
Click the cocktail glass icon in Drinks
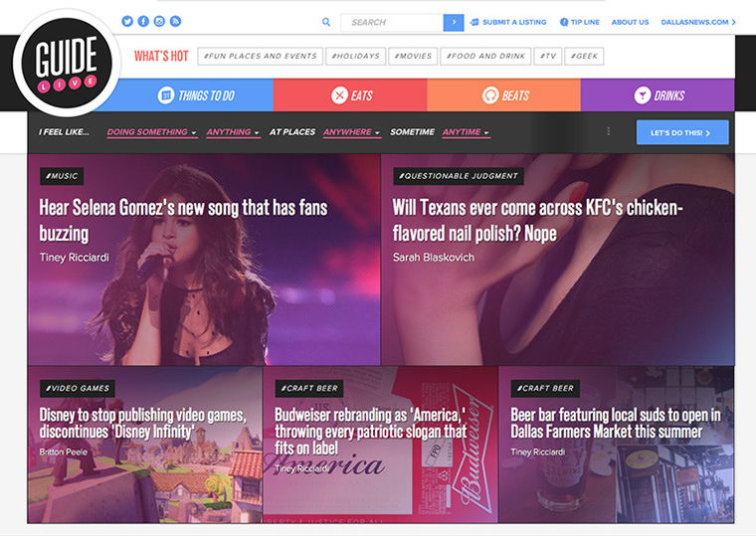643,95
